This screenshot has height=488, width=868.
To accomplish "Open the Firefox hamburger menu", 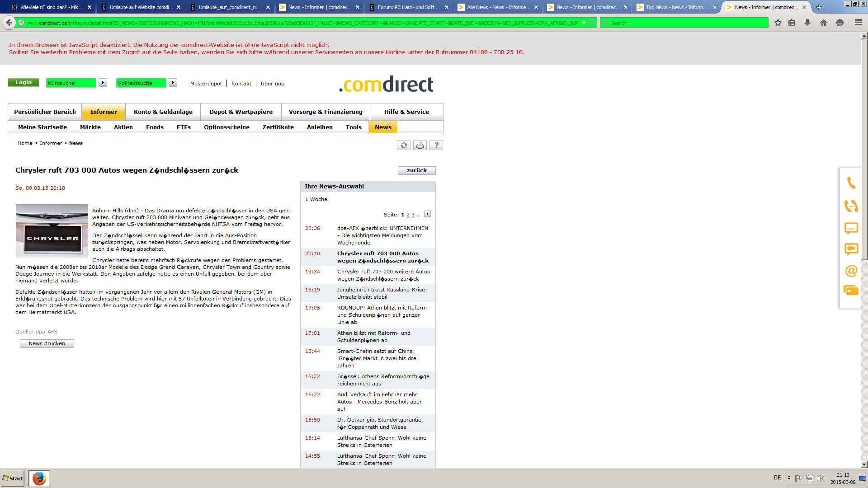I will pos(859,23).
